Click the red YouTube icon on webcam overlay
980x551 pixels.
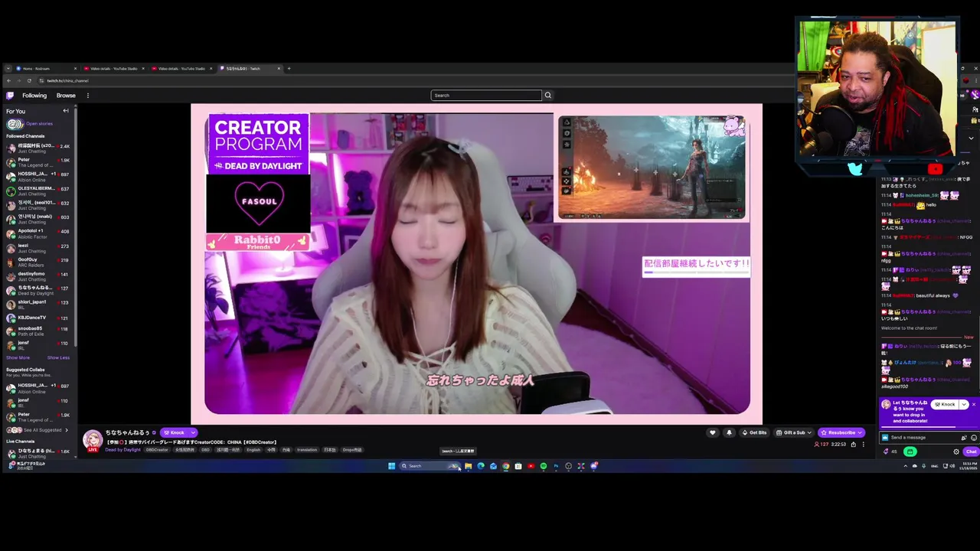click(935, 169)
